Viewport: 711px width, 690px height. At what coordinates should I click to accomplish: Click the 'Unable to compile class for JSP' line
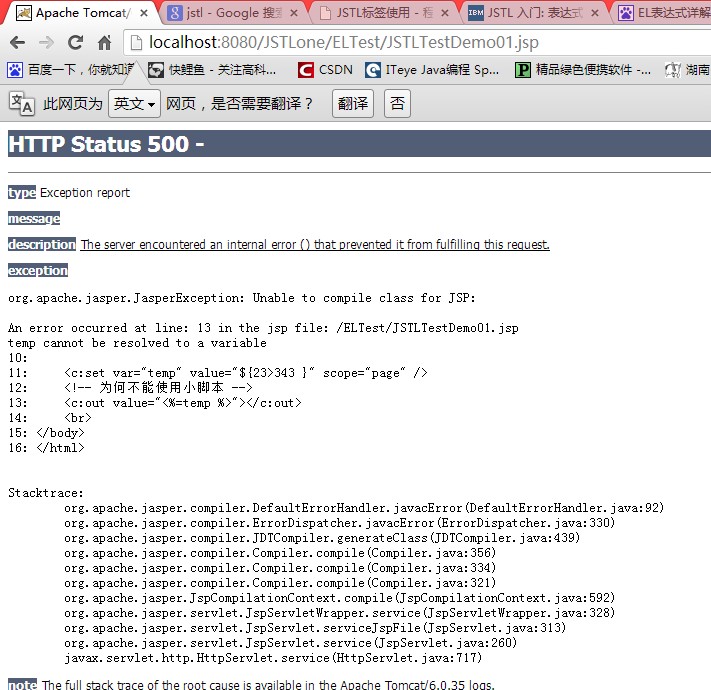(242, 298)
